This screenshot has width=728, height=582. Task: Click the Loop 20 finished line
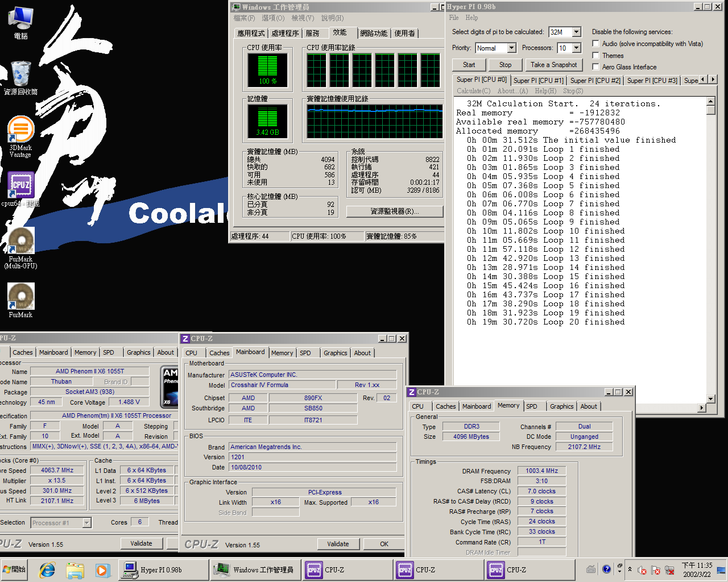pyautogui.click(x=545, y=322)
